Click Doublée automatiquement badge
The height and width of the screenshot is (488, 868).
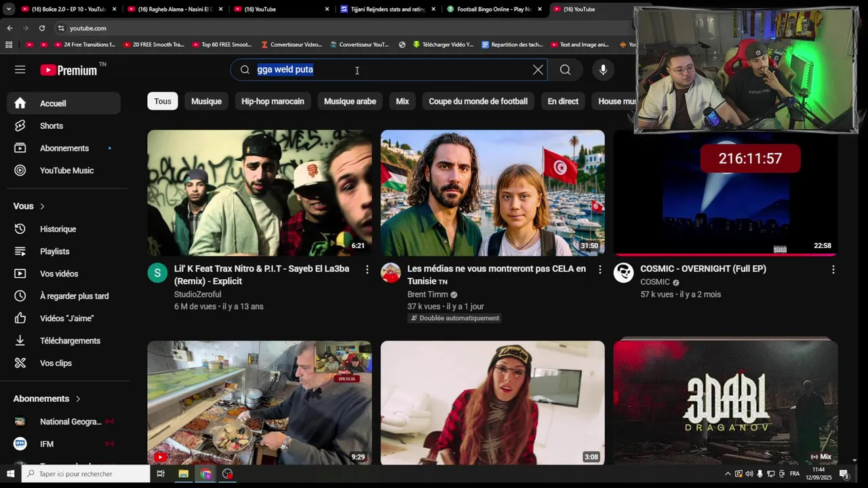click(454, 318)
